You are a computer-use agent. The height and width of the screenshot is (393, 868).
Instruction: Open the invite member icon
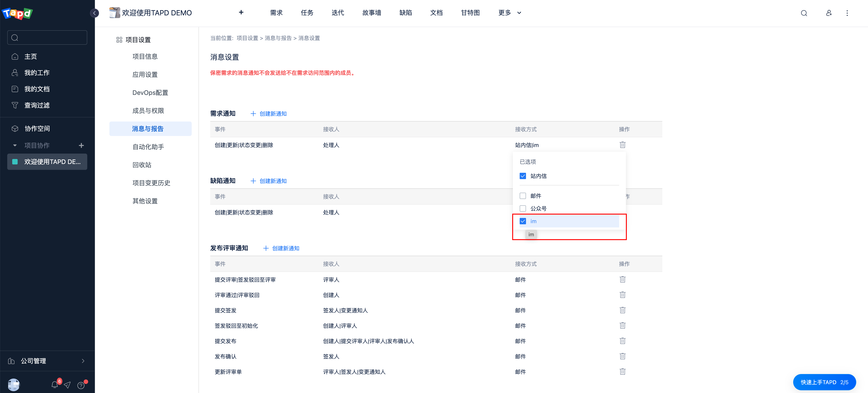tap(829, 13)
